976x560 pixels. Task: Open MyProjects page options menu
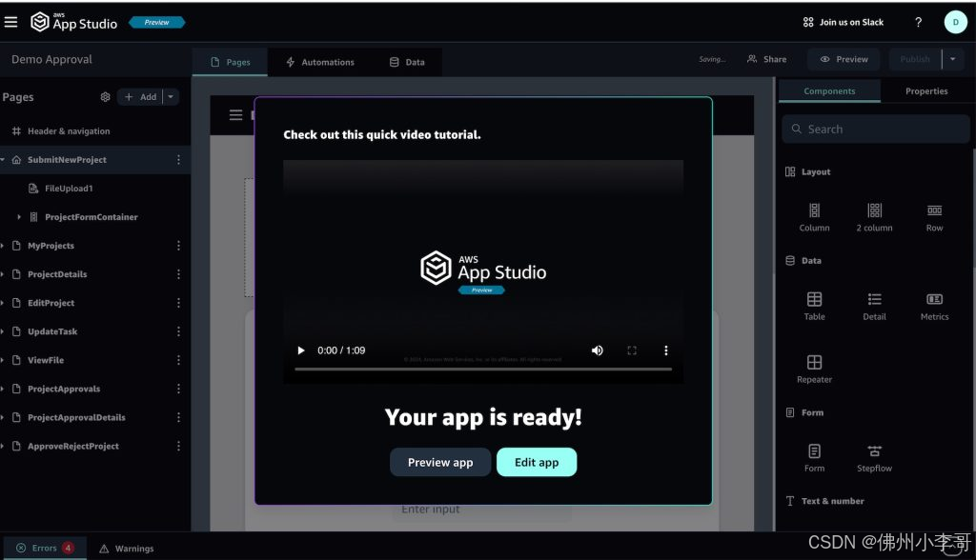[178, 246]
